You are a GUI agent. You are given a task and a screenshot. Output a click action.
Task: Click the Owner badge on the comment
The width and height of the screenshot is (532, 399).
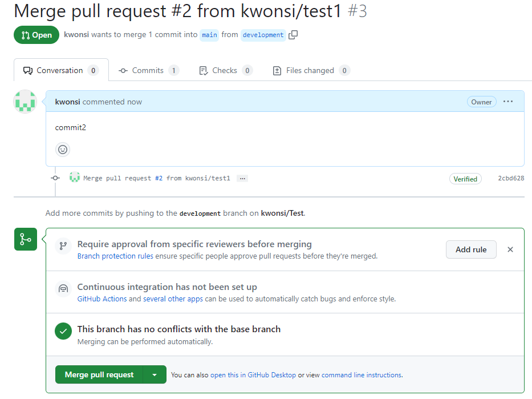481,102
